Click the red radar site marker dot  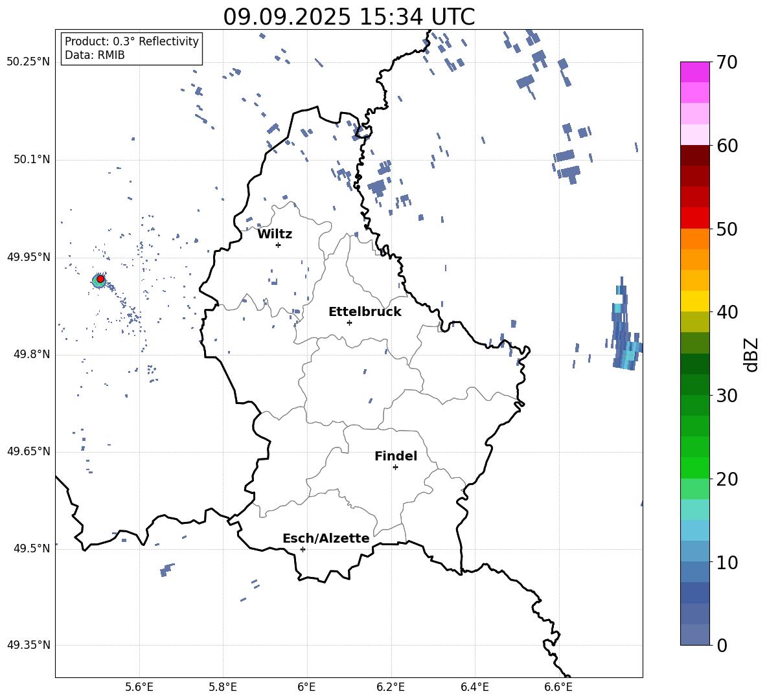100,279
